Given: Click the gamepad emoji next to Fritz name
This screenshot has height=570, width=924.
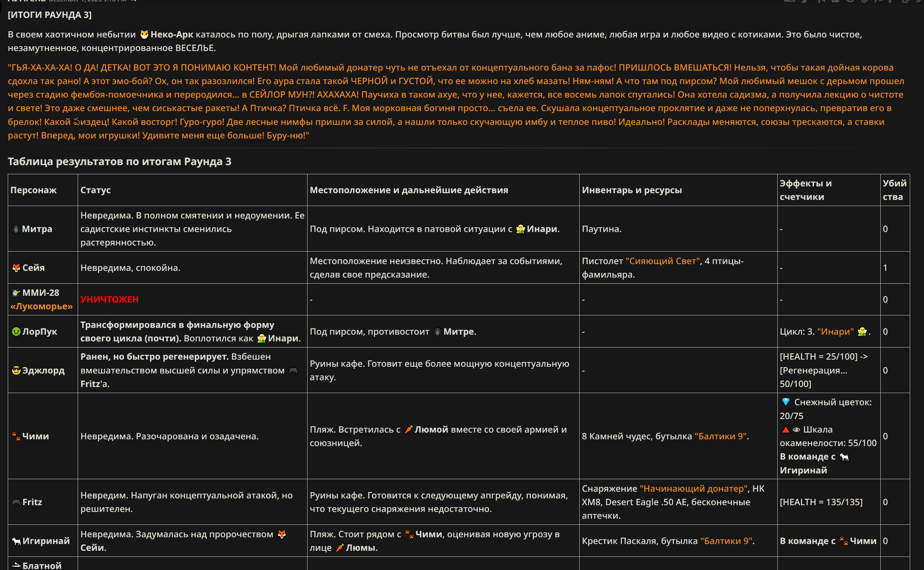Looking at the screenshot, I should coord(16,502).
